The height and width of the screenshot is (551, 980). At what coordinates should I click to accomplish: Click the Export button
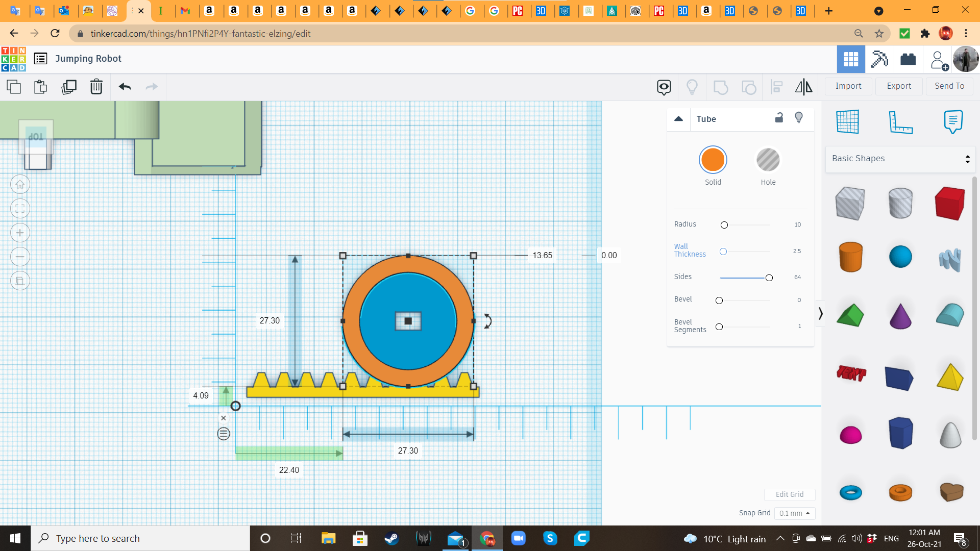(898, 86)
